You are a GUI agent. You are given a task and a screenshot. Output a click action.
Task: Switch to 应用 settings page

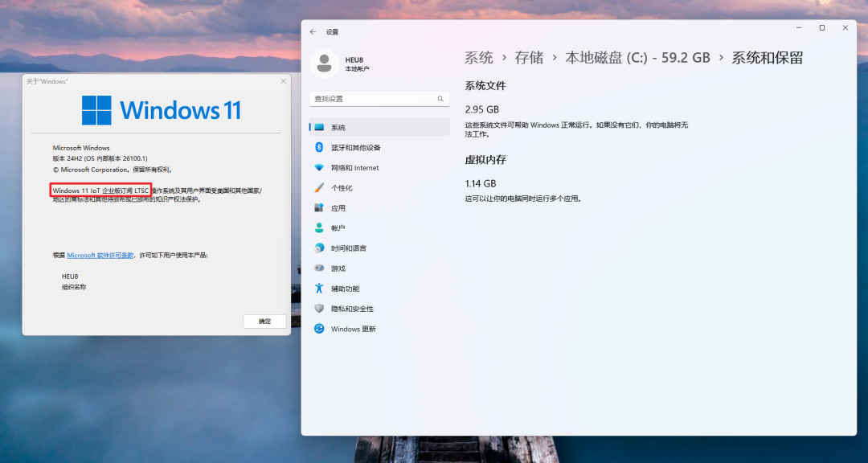(x=379, y=207)
